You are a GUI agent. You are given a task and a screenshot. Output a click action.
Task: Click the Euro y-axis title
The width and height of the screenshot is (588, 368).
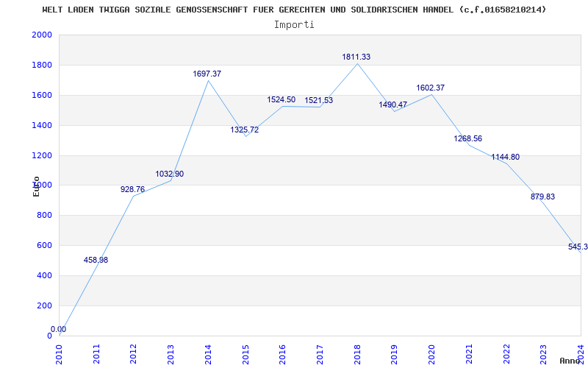click(36, 186)
